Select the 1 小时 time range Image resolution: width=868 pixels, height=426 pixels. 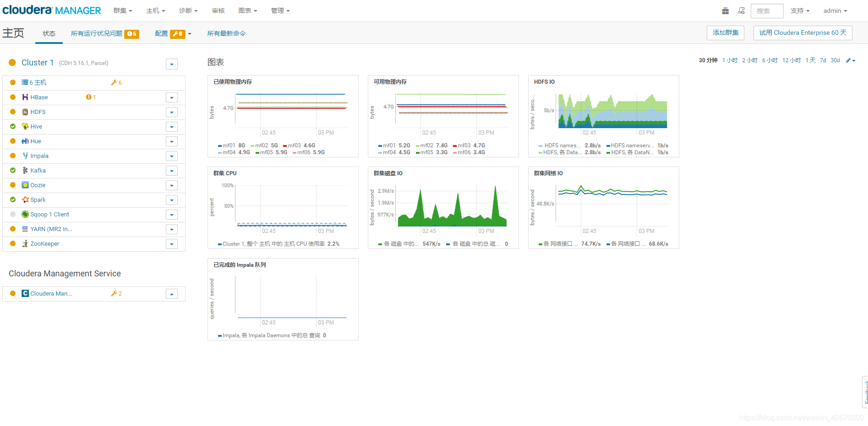730,60
